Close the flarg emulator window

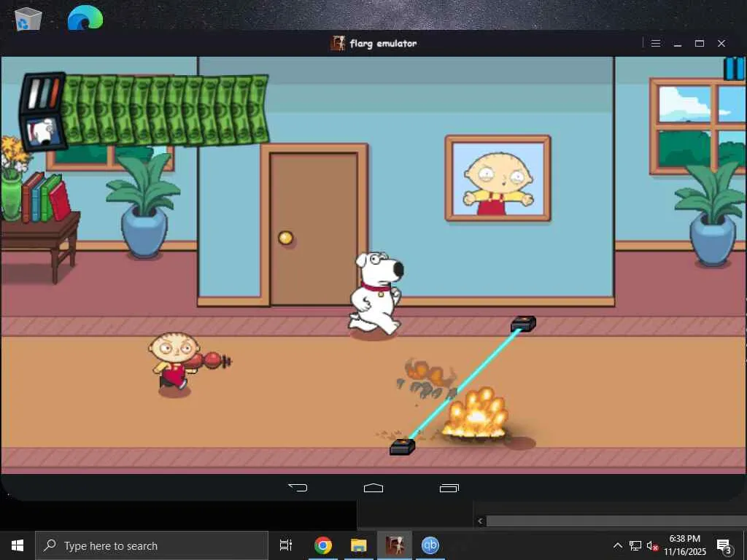(721, 43)
